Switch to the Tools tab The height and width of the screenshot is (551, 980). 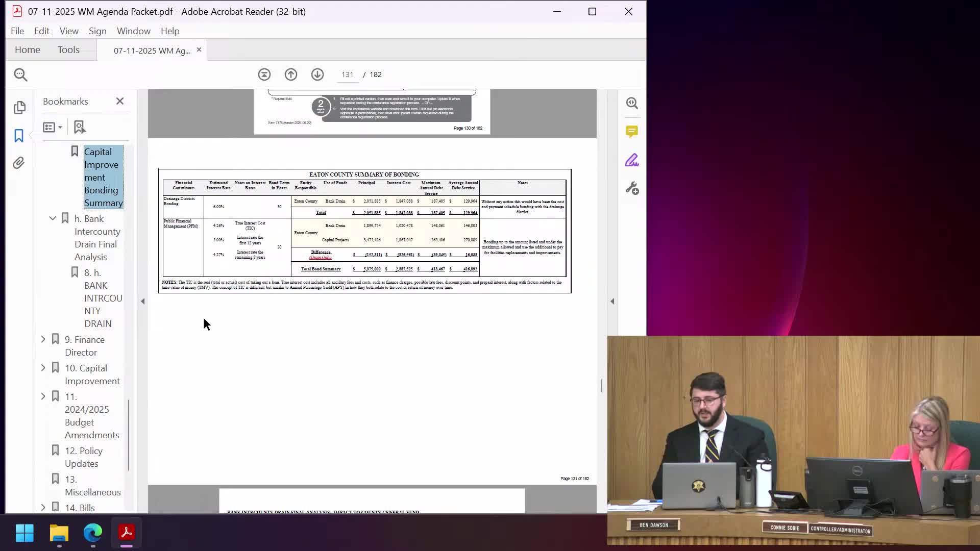[68, 49]
